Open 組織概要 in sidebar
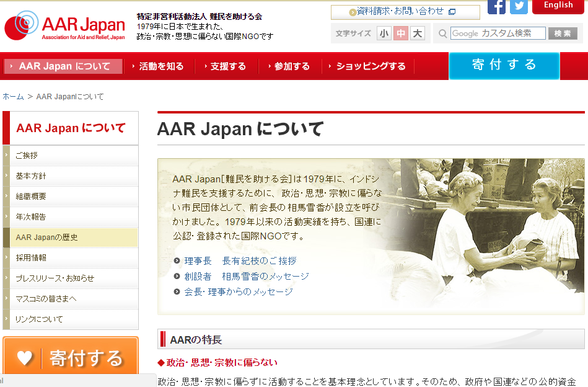 click(x=71, y=197)
